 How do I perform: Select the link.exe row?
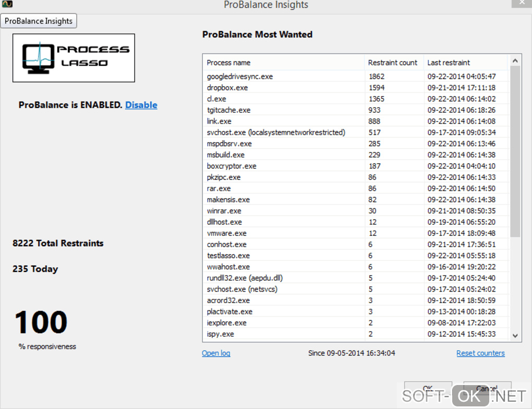[356, 121]
